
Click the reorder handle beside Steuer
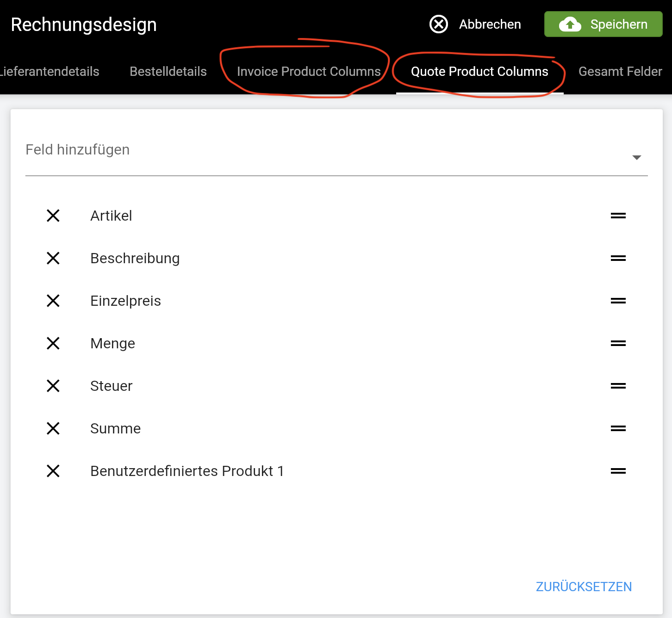click(x=618, y=386)
